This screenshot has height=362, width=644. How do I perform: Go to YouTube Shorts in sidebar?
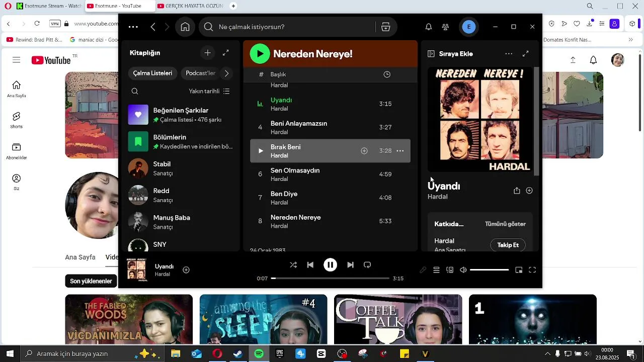tap(17, 121)
